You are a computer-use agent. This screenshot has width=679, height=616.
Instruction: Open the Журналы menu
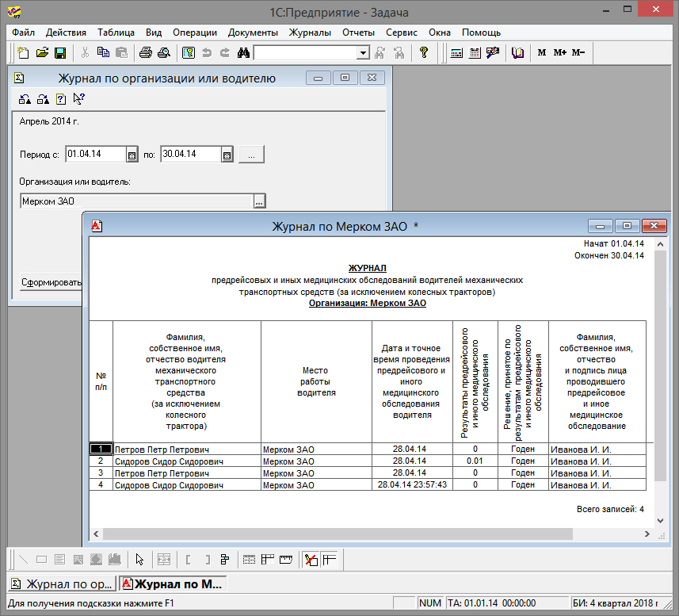pos(310,33)
